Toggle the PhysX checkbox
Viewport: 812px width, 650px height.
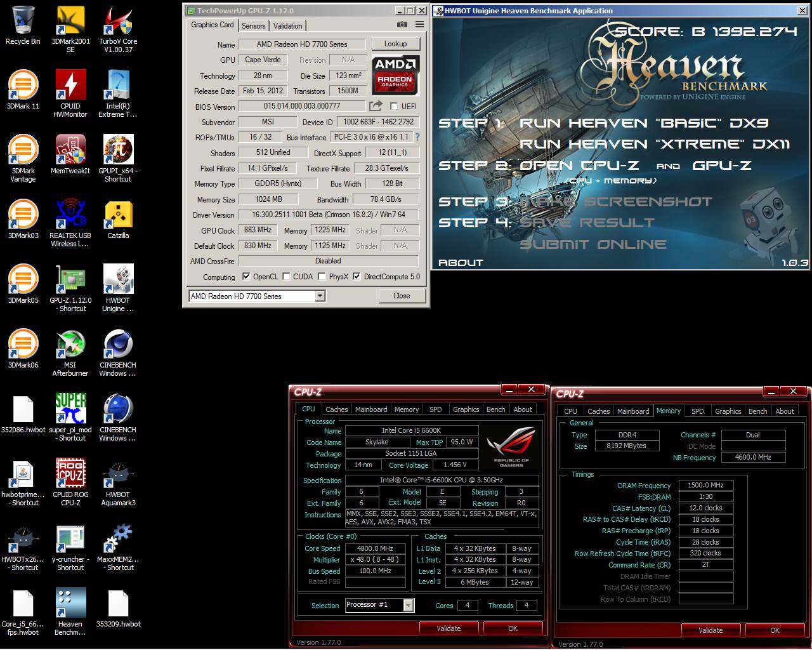tap(322, 276)
